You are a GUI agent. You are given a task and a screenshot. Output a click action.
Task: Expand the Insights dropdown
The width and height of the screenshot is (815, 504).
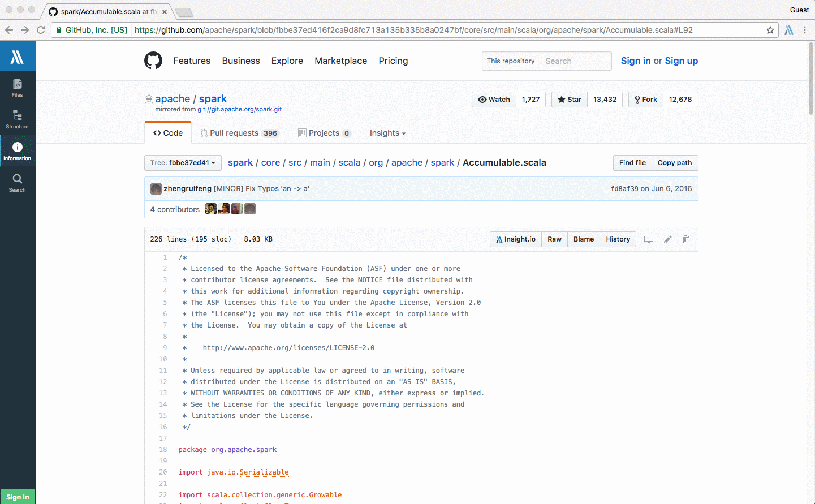click(x=387, y=133)
